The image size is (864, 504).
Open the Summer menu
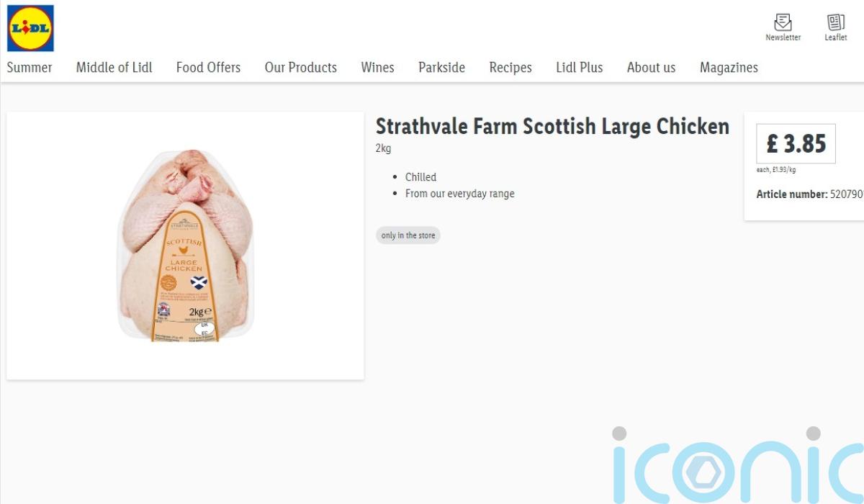point(30,68)
